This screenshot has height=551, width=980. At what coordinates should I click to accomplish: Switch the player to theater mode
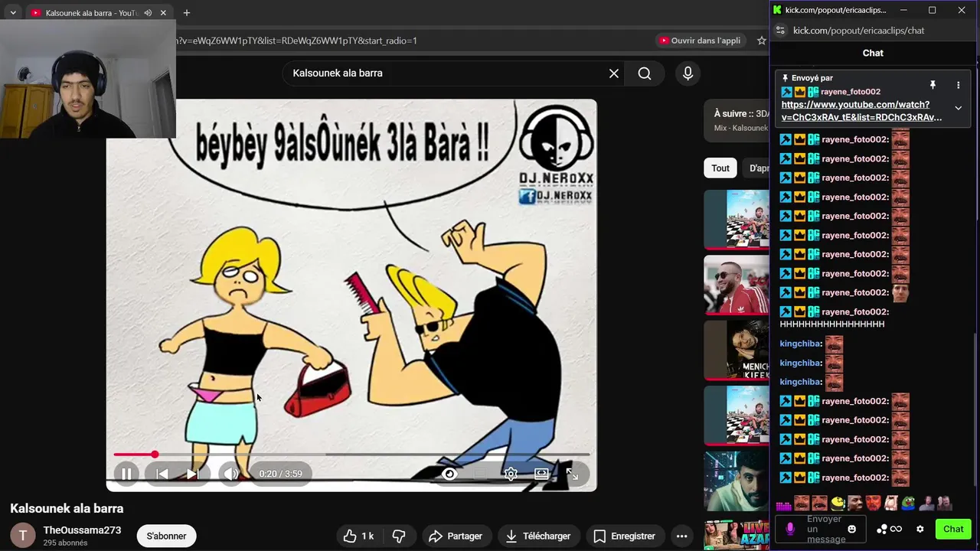[541, 474]
